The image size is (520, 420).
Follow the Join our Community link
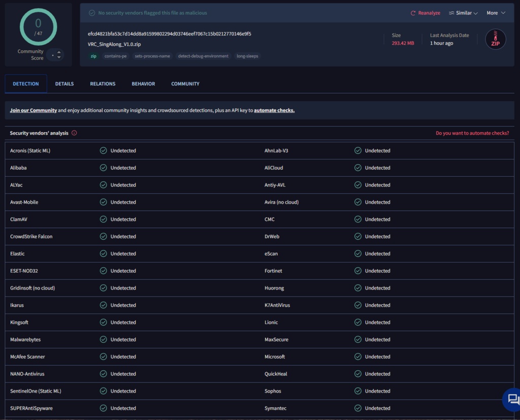pos(33,110)
